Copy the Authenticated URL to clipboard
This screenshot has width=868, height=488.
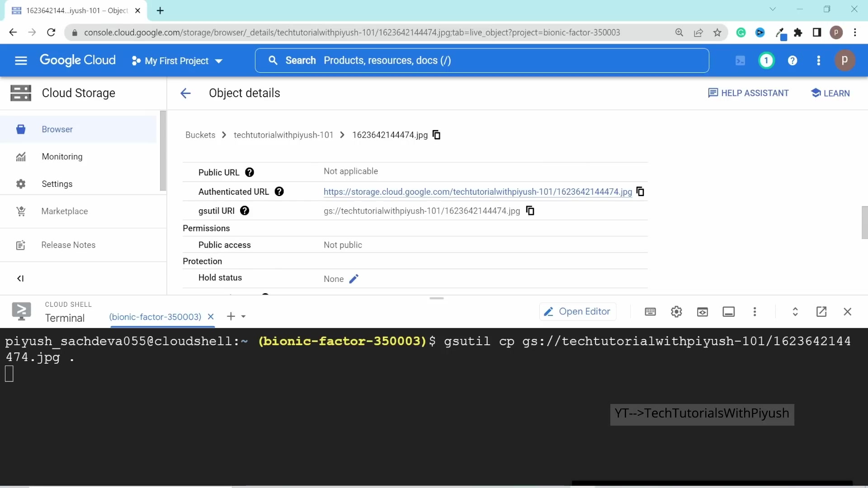point(640,192)
